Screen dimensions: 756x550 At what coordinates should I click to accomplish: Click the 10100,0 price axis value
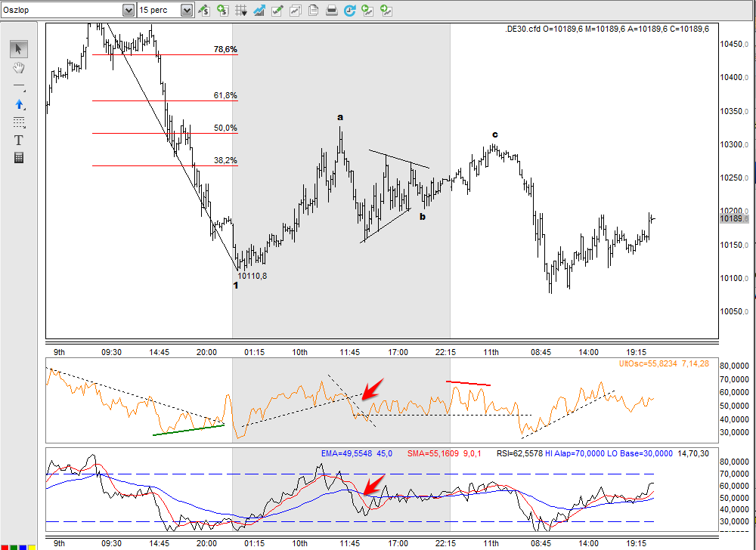734,278
